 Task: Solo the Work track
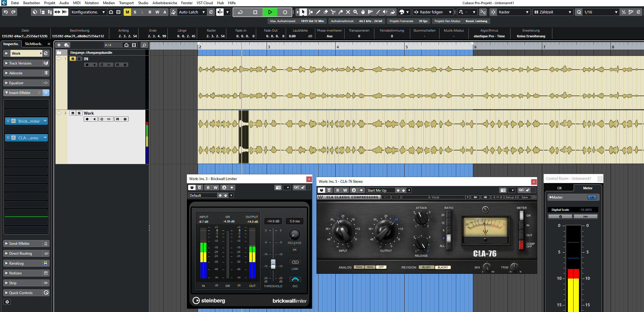coord(79,113)
